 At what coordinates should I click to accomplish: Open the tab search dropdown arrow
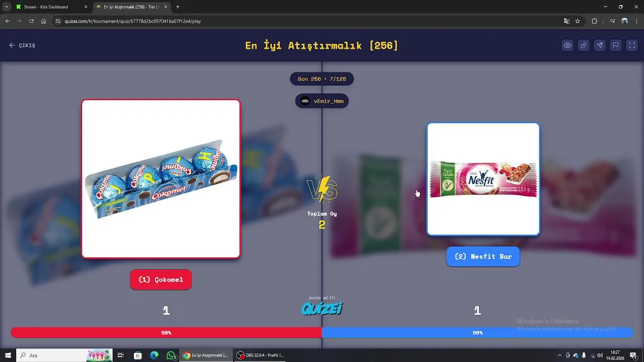pyautogui.click(x=7, y=7)
